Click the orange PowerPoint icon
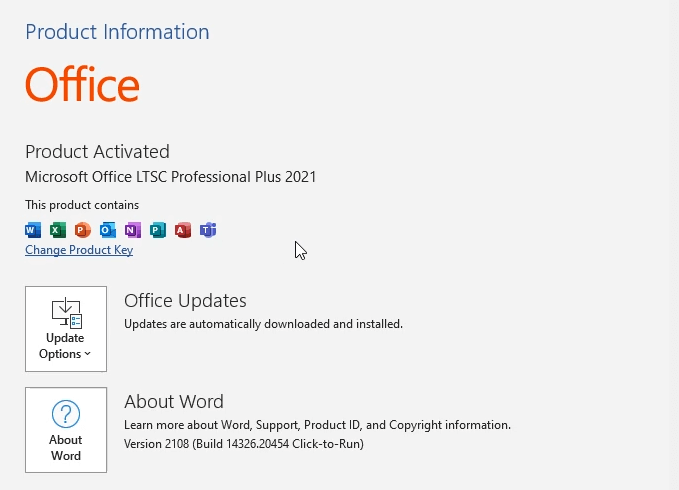 pos(83,230)
